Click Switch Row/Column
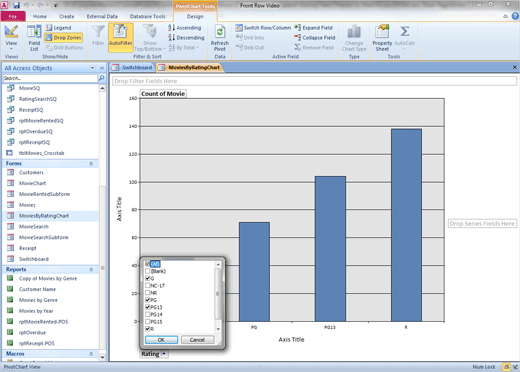Screen dimensions: 520x372 point(263,28)
